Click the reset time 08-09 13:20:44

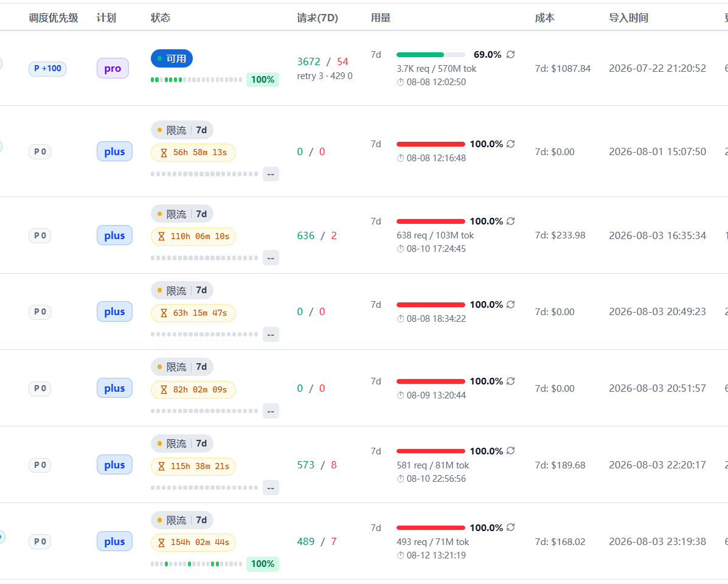(x=436, y=395)
